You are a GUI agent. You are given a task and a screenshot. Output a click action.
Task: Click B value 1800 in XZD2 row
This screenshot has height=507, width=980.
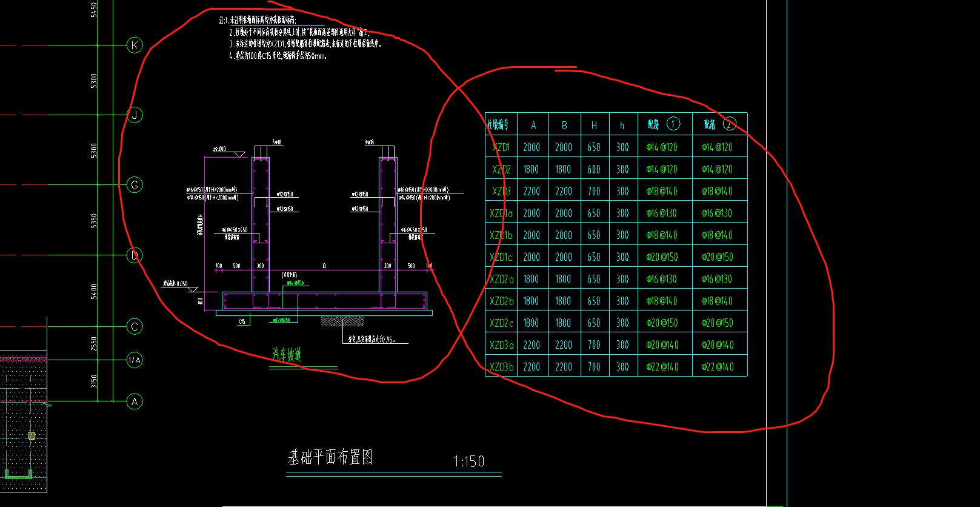(x=564, y=169)
